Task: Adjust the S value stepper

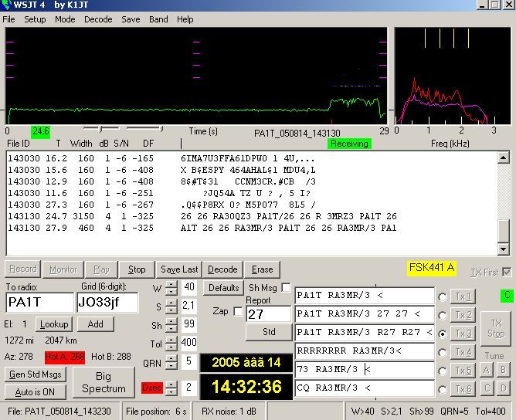Action: point(171,306)
